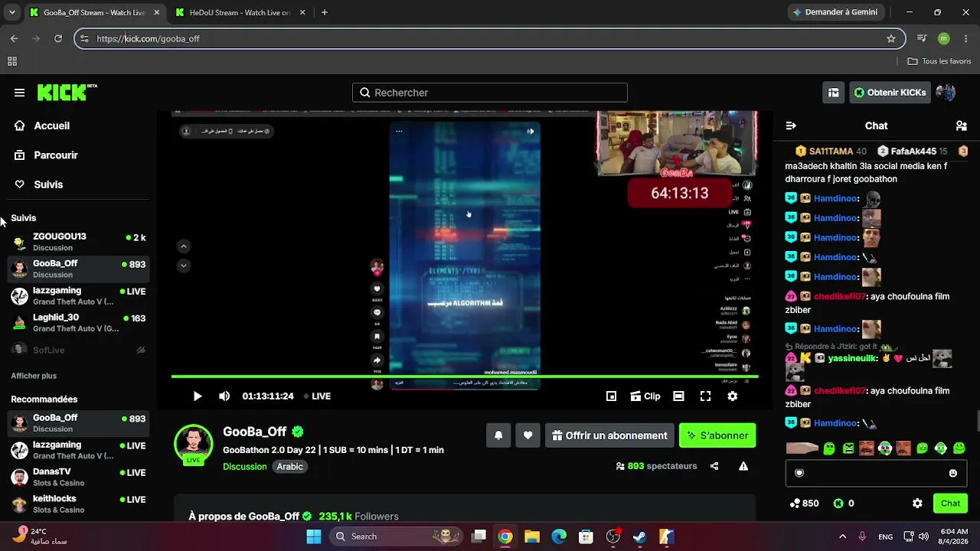Click the chat panel scrollbar
980x551 pixels.
point(977,421)
